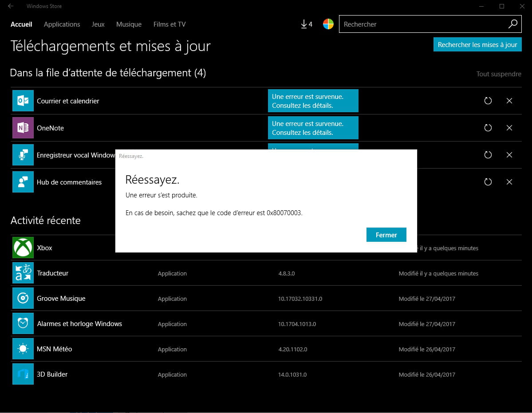This screenshot has height=413, width=532.
Task: Click 3D Builder version 14.0.1031.0
Action: click(x=292, y=374)
